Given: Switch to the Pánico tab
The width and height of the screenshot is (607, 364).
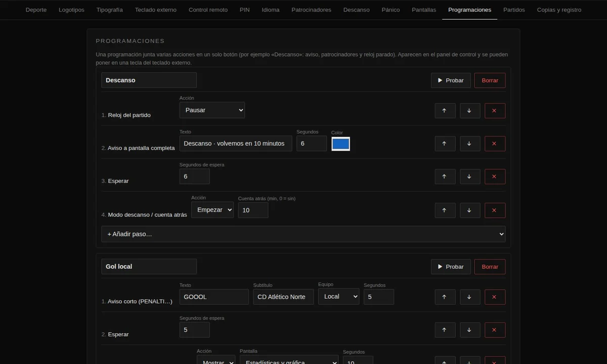Looking at the screenshot, I should click(391, 10).
